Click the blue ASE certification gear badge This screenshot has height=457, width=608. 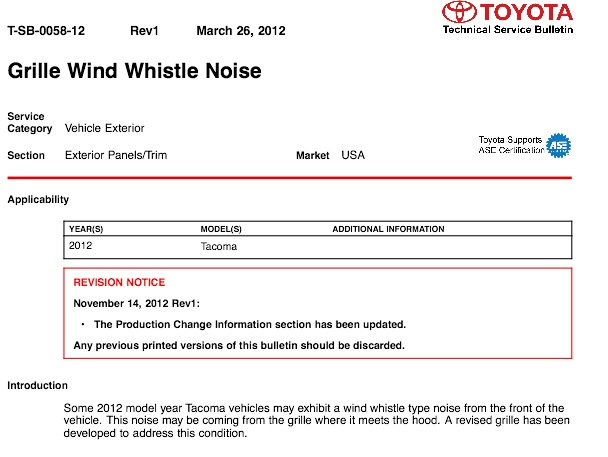(x=558, y=145)
